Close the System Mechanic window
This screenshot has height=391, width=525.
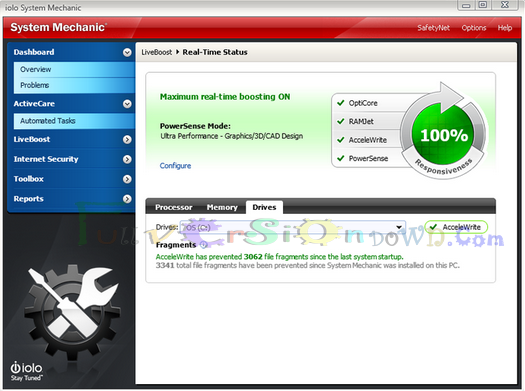click(505, 5)
